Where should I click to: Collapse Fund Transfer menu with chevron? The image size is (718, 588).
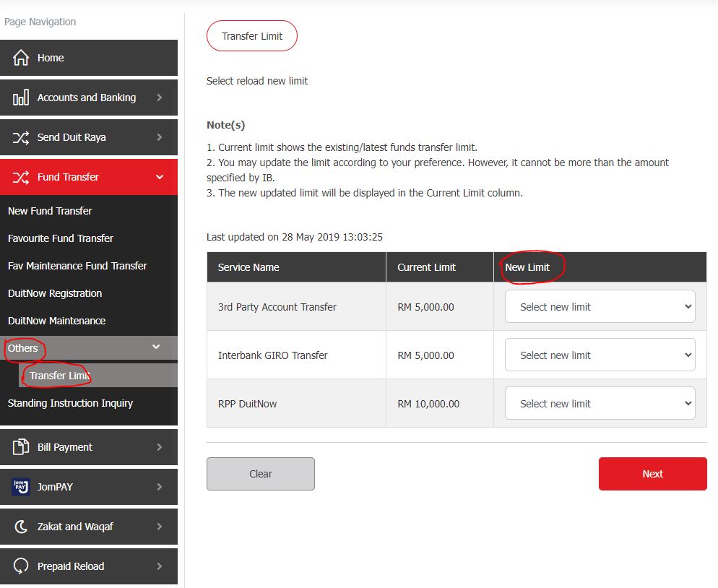pos(160,177)
